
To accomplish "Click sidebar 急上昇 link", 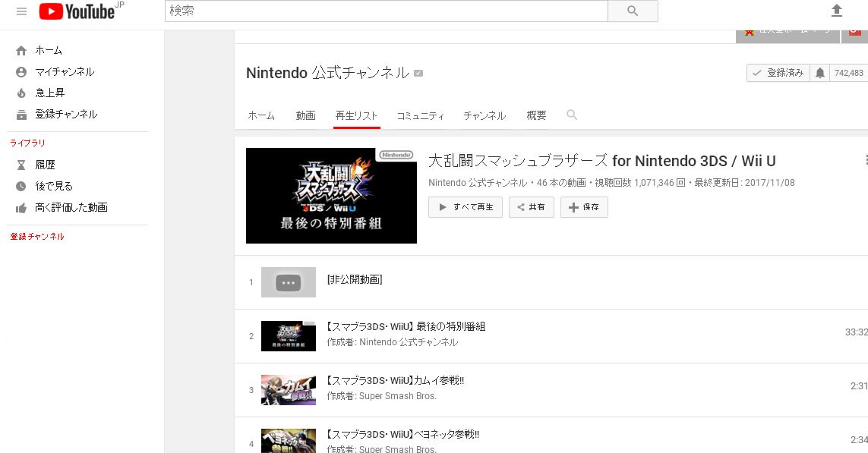I will pyautogui.click(x=50, y=93).
